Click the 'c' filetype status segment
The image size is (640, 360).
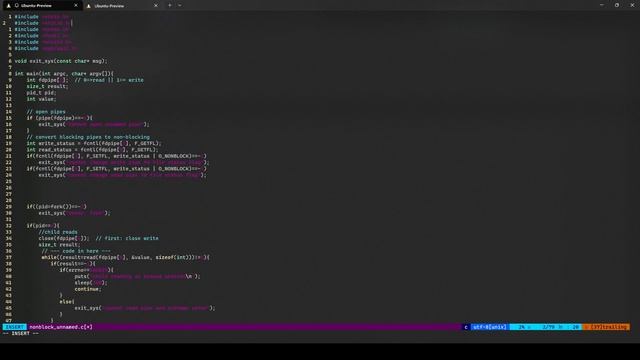tap(466, 327)
